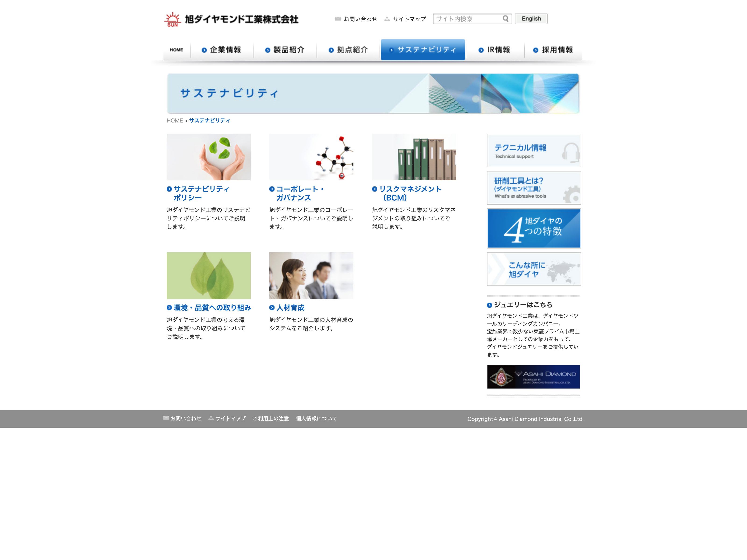Screen dimensions: 747x560
Task: Open the テクニカル情報 Technical support banner
Action: (534, 150)
